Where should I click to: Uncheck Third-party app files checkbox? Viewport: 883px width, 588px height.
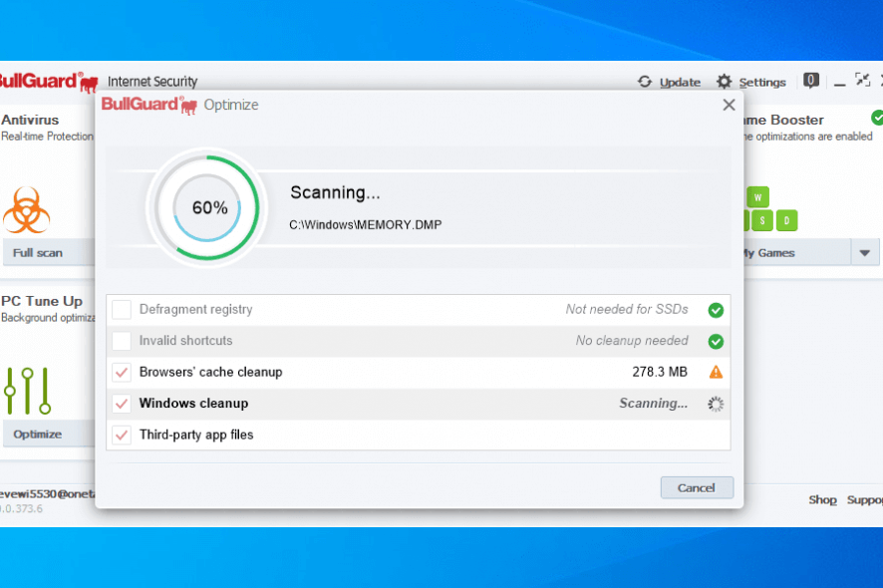coord(122,435)
